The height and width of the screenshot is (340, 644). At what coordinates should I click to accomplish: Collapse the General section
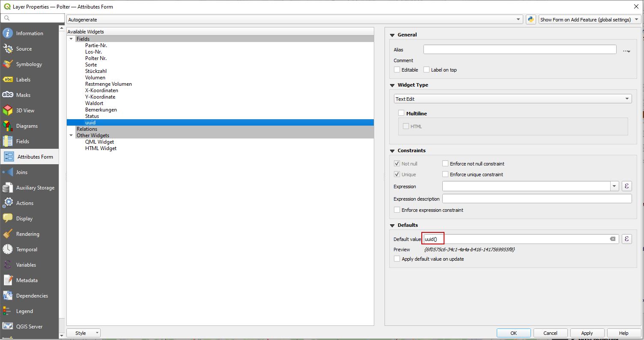[x=392, y=35]
